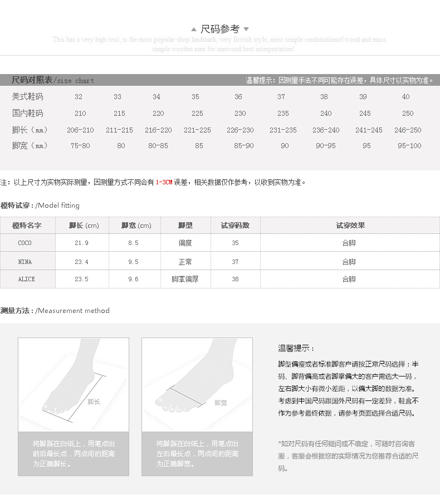Image resolution: width=440 pixels, height=504 pixels.
Task: Select the 模特名字 column header
Action: coord(27,226)
